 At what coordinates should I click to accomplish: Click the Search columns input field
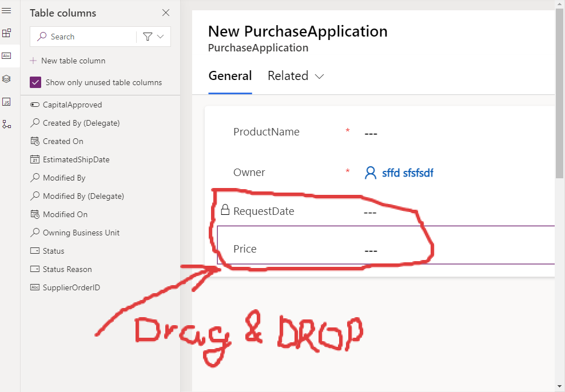86,37
